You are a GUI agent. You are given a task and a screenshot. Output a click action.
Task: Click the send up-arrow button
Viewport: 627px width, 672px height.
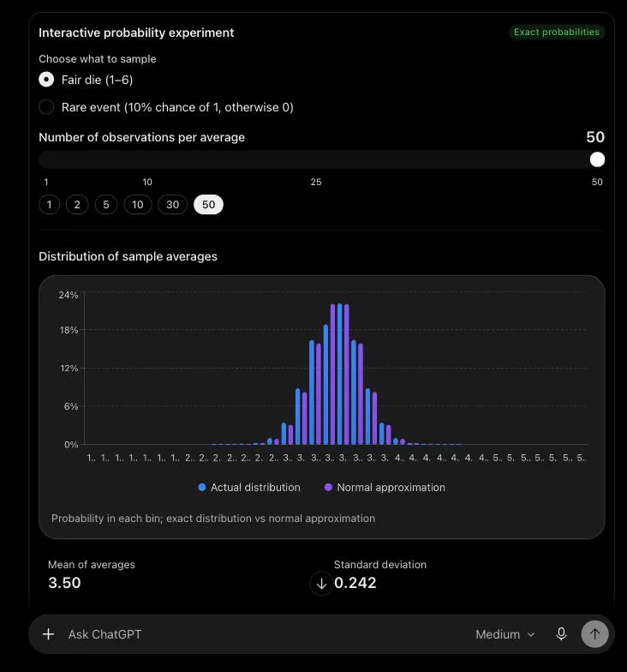594,634
